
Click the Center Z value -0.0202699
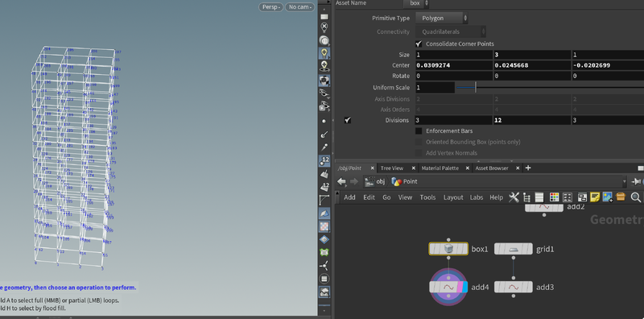(x=608, y=65)
